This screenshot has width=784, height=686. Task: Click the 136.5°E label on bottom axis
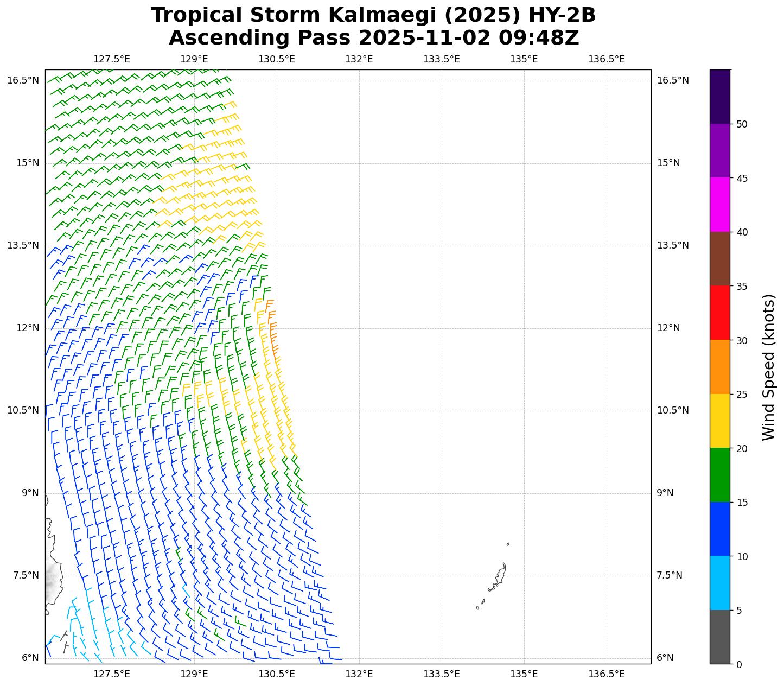pos(606,674)
